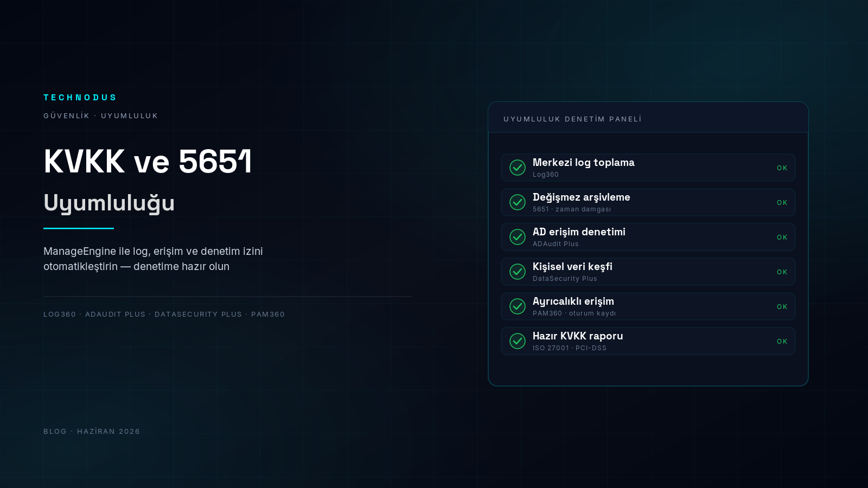Viewport: 868px width, 488px height.
Task: Click OK status in Kişisel veri keşfi row
Action: coord(782,272)
